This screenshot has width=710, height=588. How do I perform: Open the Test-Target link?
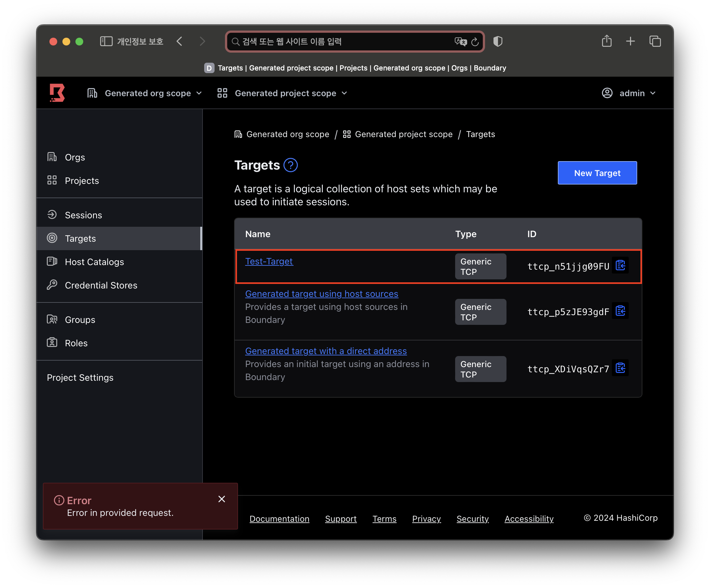pyautogui.click(x=269, y=261)
